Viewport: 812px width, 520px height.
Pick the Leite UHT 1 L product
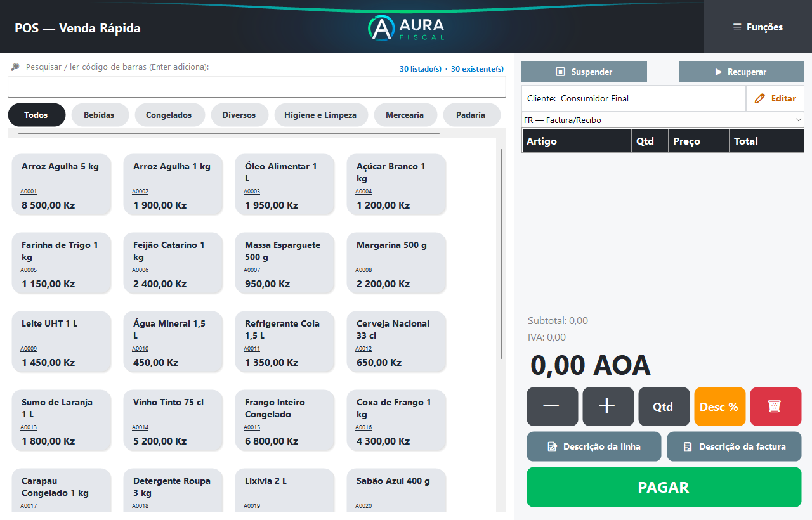point(62,341)
